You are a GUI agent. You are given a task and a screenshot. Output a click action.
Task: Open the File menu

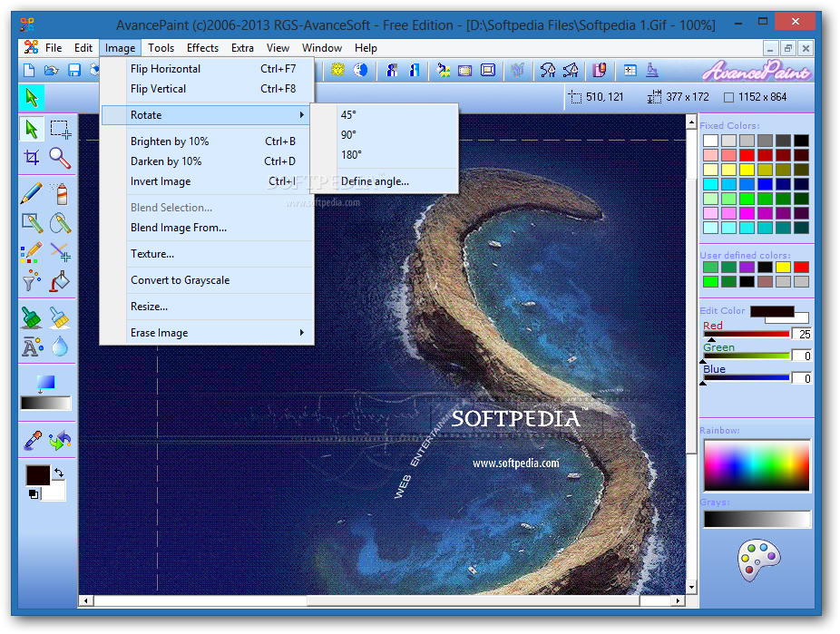(x=53, y=48)
